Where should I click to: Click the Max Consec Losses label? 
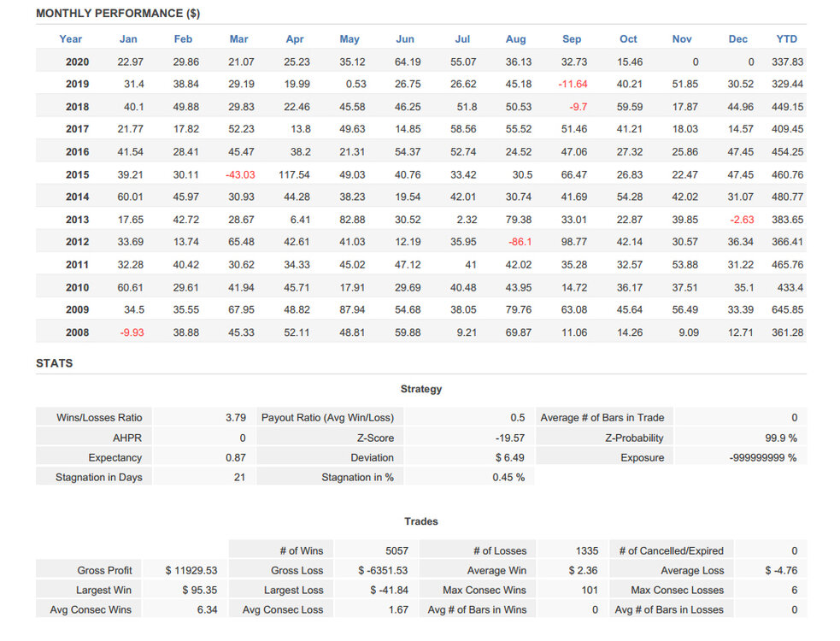click(x=677, y=590)
